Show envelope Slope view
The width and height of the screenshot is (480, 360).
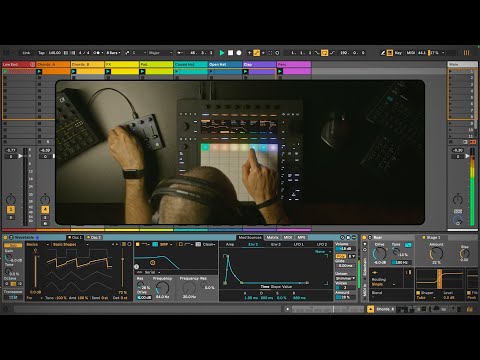point(275,286)
